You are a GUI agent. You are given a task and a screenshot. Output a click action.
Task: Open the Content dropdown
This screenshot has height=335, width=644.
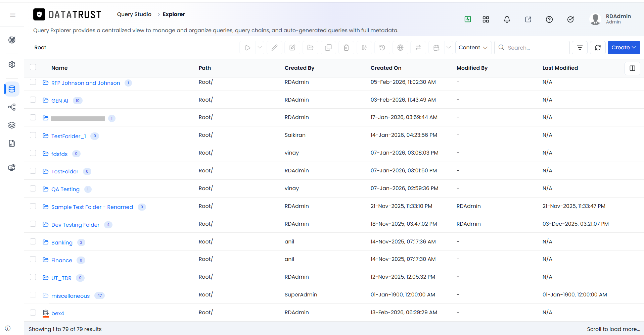[473, 48]
